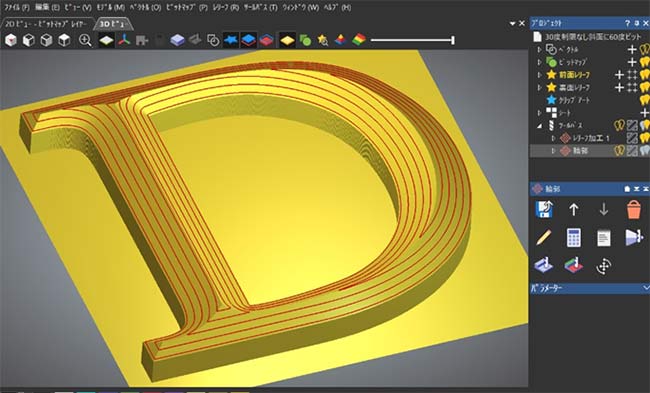This screenshot has width=650, height=393.
Task: Click the plus button beside シート
Action: point(645,113)
